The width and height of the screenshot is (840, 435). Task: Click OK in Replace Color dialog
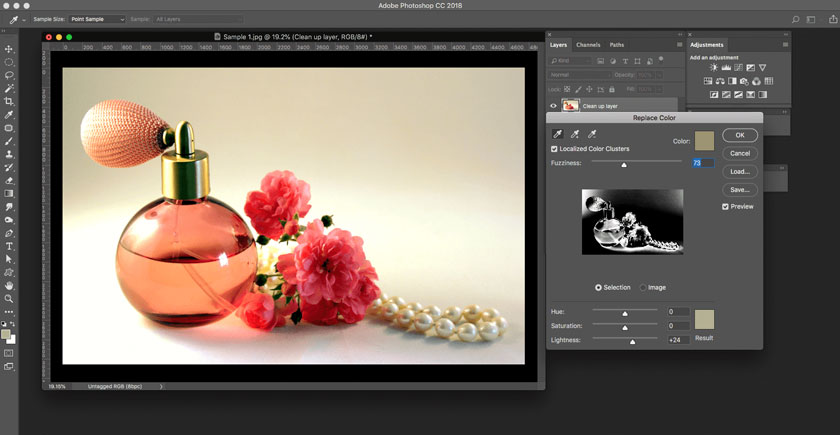740,135
